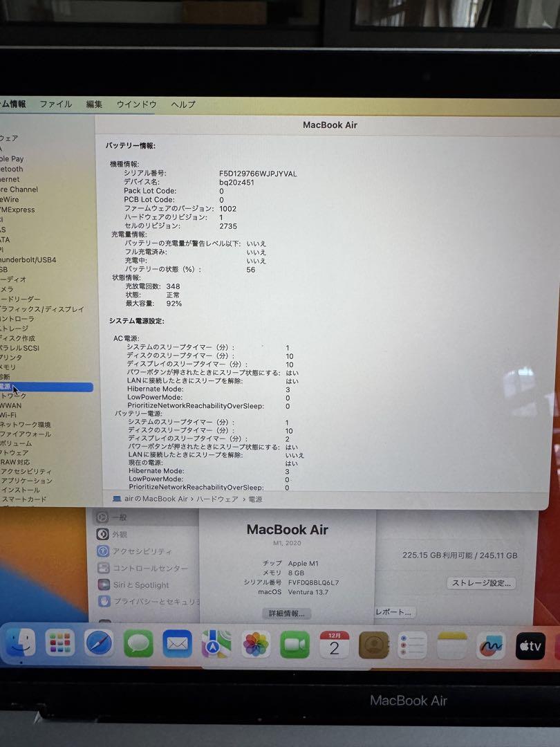Screen dimensions: 560x747
Task: Launch the Notes app in the Dock
Action: [x=452, y=645]
